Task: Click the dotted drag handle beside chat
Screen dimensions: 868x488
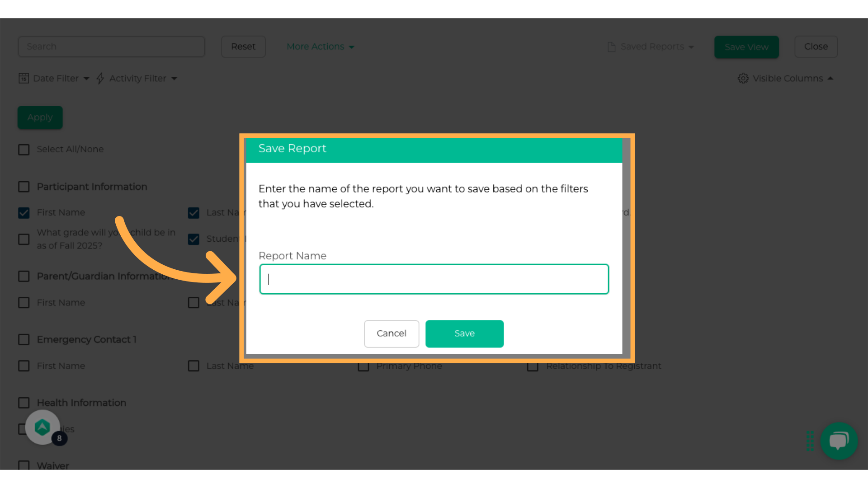Action: click(x=810, y=441)
